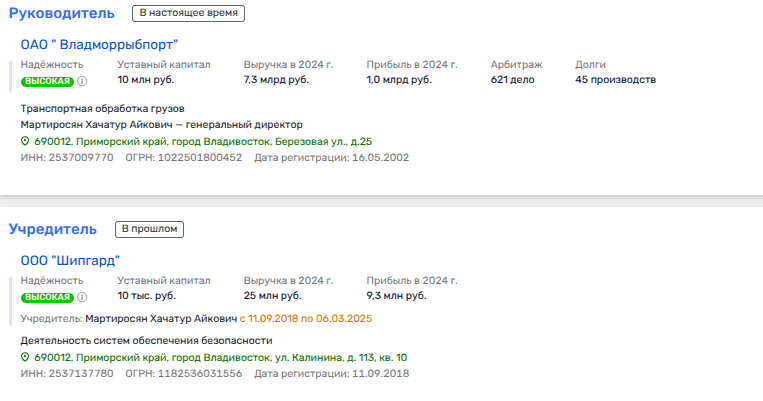Click location pin icon for Калинина address
Image resolution: width=763 pixels, height=401 pixels.
tap(26, 358)
